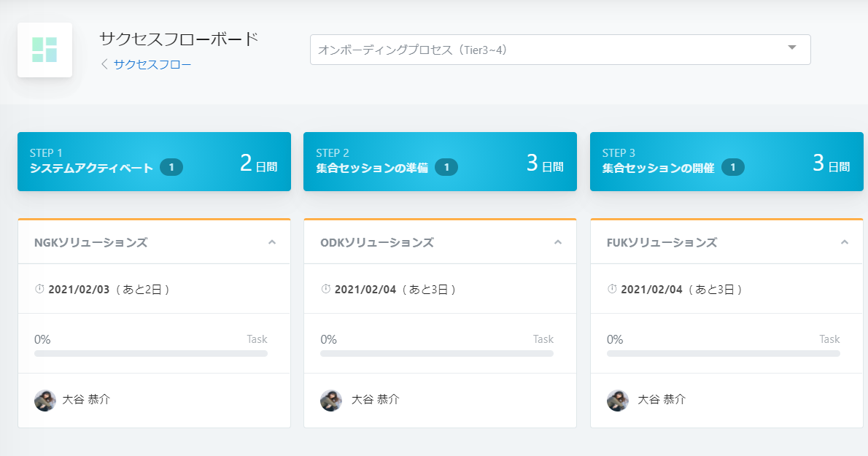This screenshot has height=456, width=868.
Task: Click the task progress bar in FUK card
Action: [724, 354]
